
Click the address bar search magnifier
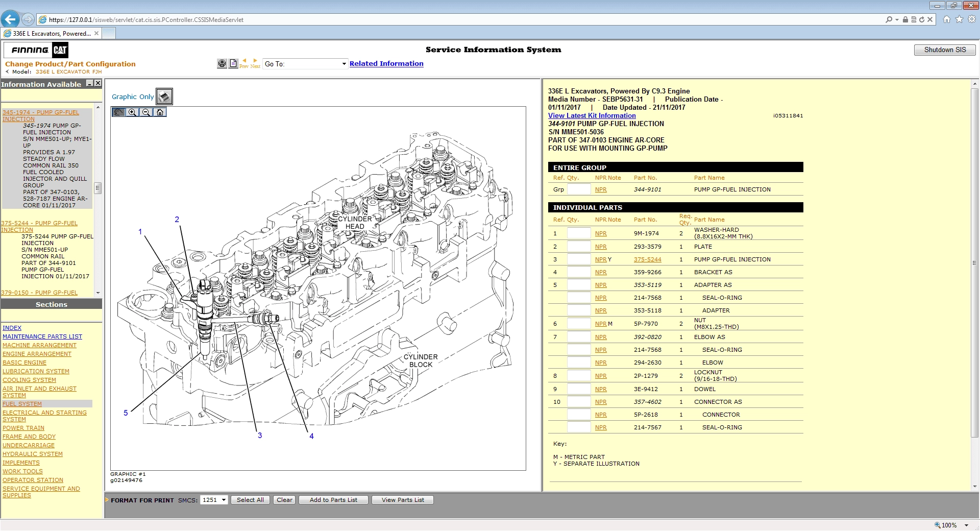(x=889, y=19)
